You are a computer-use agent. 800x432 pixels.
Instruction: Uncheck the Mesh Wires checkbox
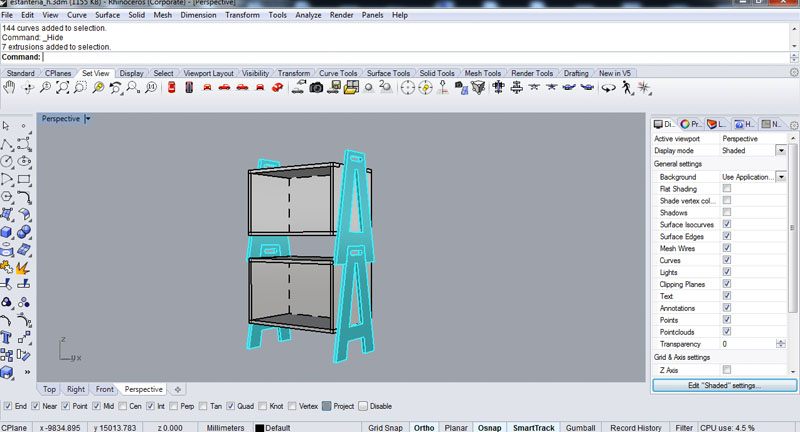click(727, 248)
